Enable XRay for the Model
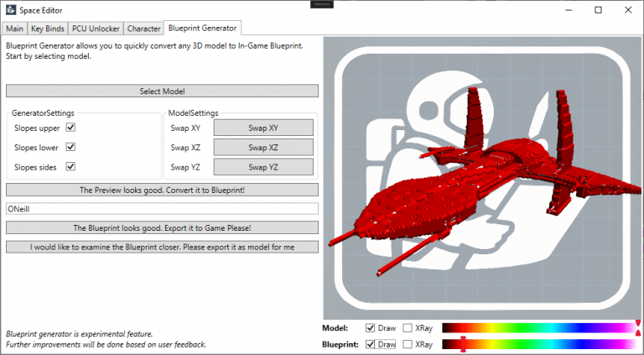Viewport: 644px width, 355px height. point(408,328)
